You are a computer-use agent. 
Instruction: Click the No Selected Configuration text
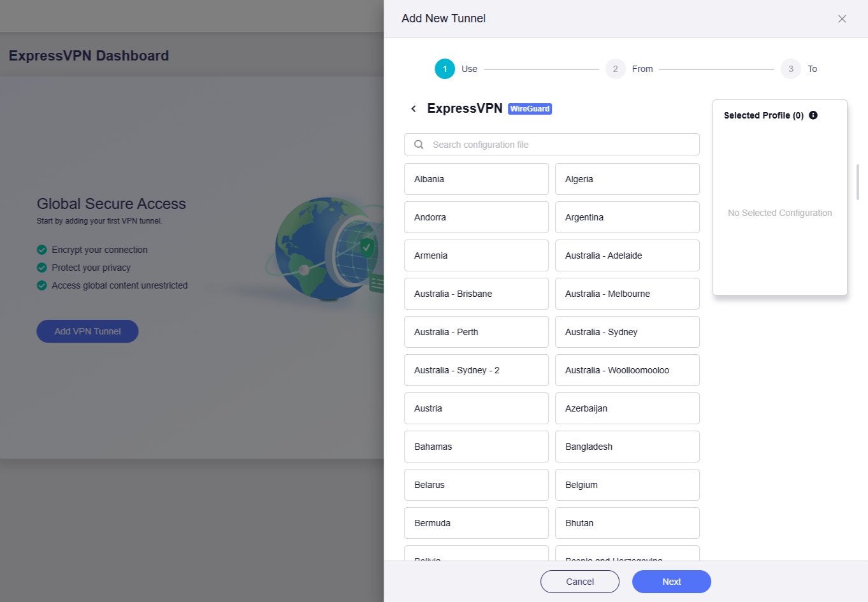pos(780,213)
